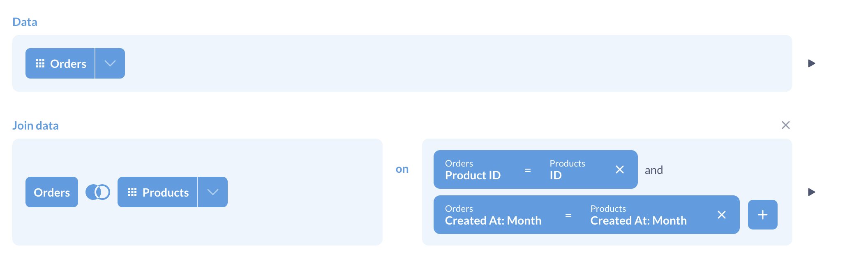Change the operator in the Created At condition
868x255 pixels.
pyautogui.click(x=568, y=216)
